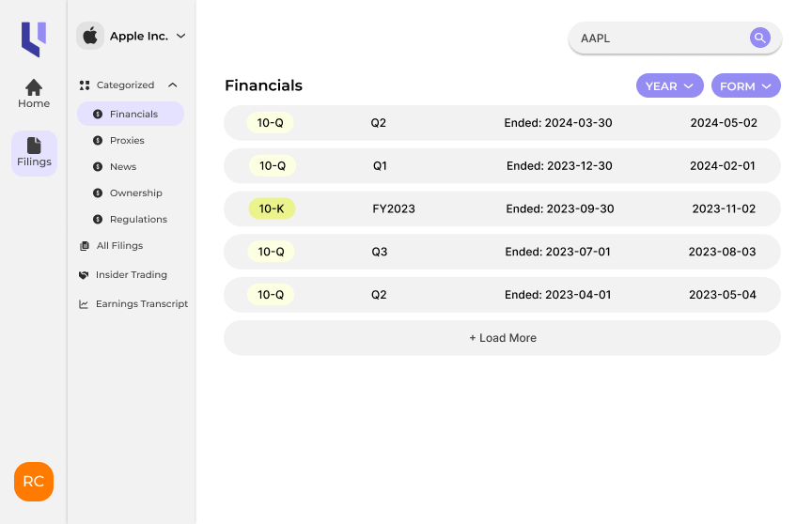Click the Earnings Transcript chart icon
The height and width of the screenshot is (524, 812).
84,304
